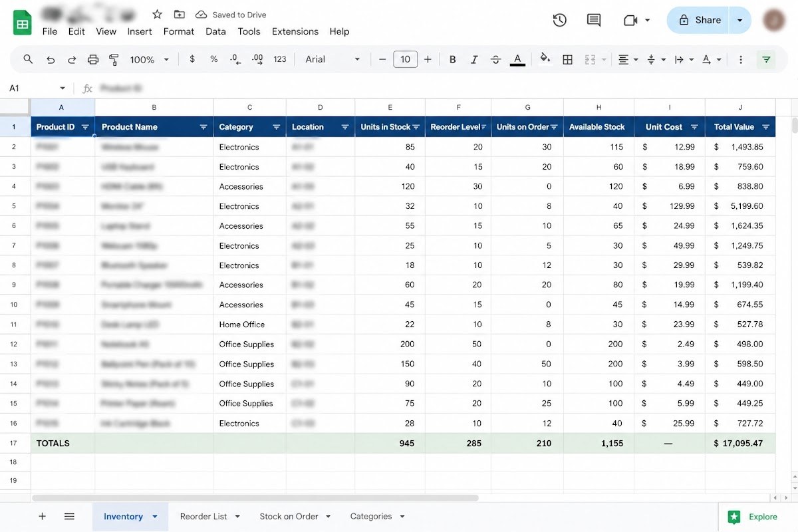
Task: Open horizontal align dropdown
Action: [x=628, y=59]
